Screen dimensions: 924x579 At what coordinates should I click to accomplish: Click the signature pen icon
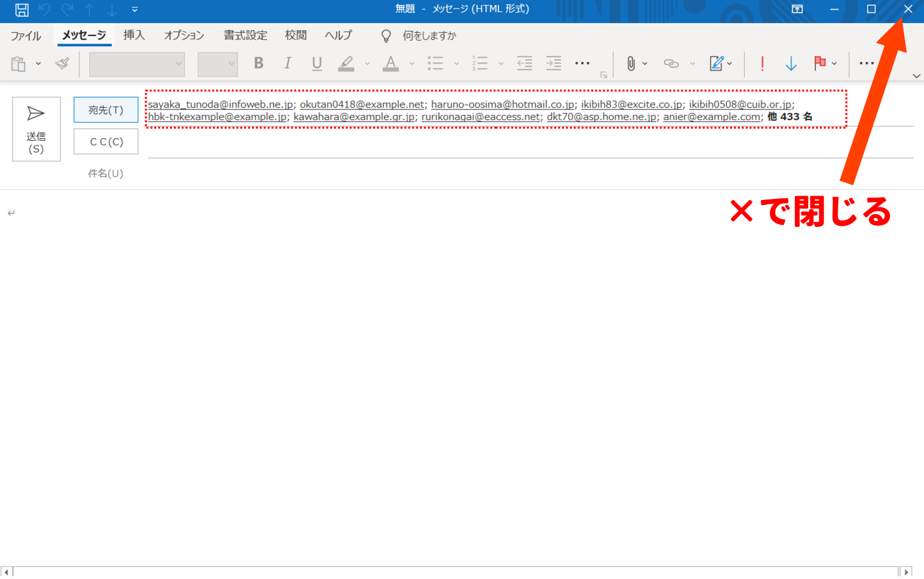click(x=716, y=63)
